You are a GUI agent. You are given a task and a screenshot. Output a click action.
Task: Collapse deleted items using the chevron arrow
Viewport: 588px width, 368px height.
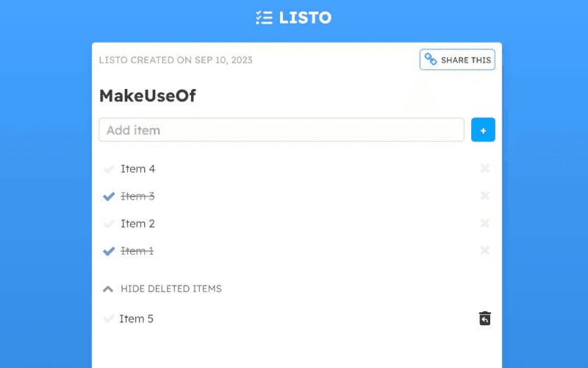108,289
